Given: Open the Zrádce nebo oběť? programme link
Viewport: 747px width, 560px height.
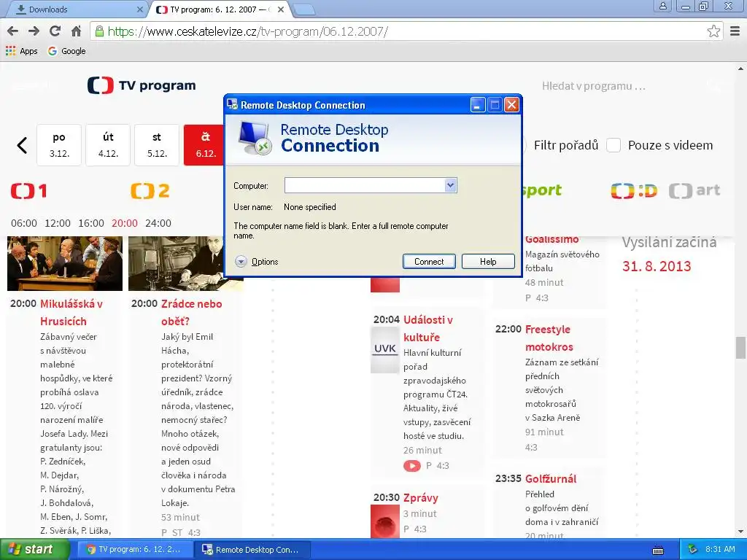Looking at the screenshot, I should [x=192, y=312].
